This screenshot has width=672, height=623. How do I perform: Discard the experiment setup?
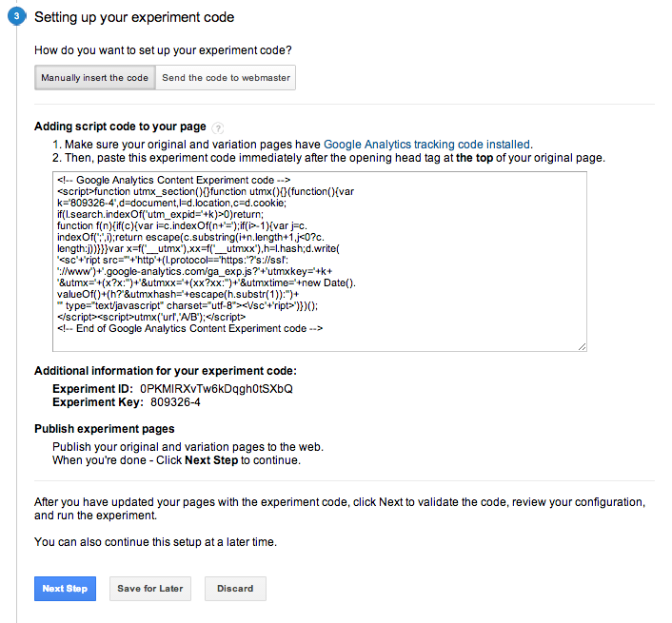click(235, 589)
